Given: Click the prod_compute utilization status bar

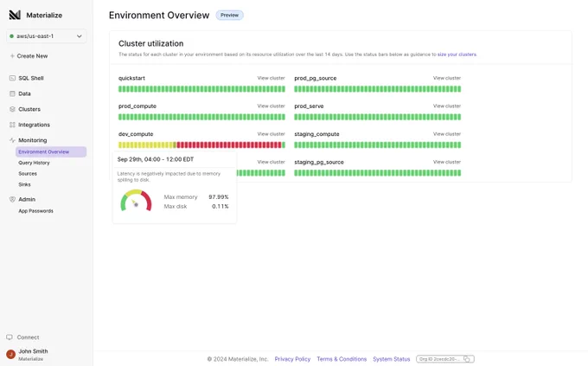Looking at the screenshot, I should coord(201,117).
